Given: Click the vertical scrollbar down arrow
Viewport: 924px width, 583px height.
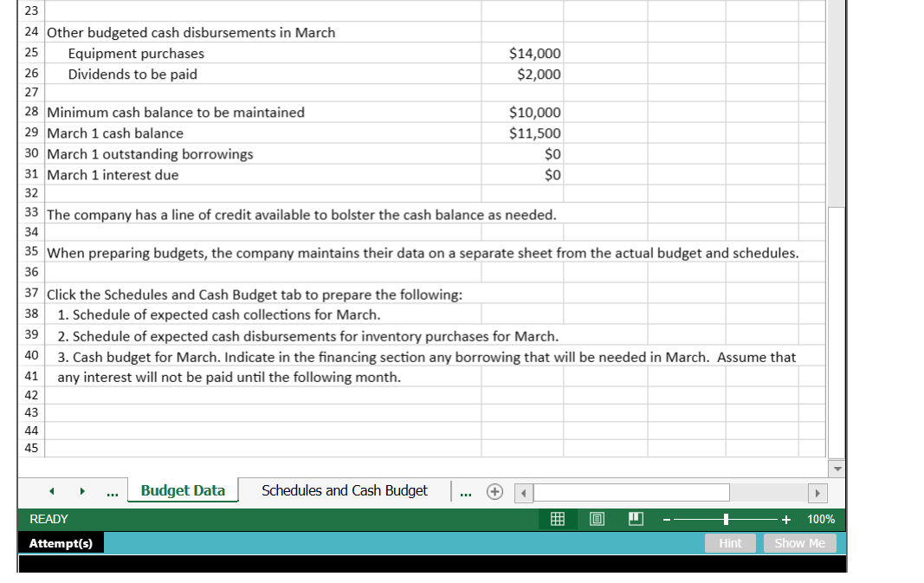Looking at the screenshot, I should tap(837, 468).
